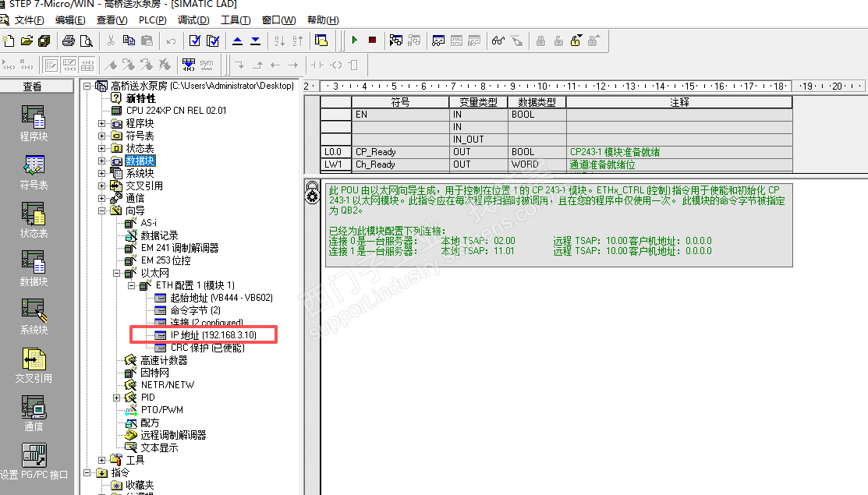Viewport: 868px width, 495px height.
Task: Select the EM 241 调制解调器 wizard
Action: click(x=179, y=248)
